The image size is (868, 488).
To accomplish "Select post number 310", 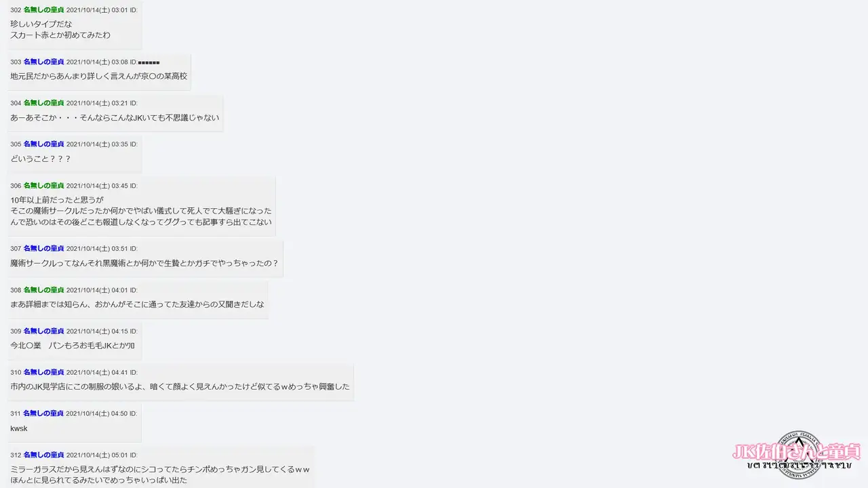I will point(16,372).
